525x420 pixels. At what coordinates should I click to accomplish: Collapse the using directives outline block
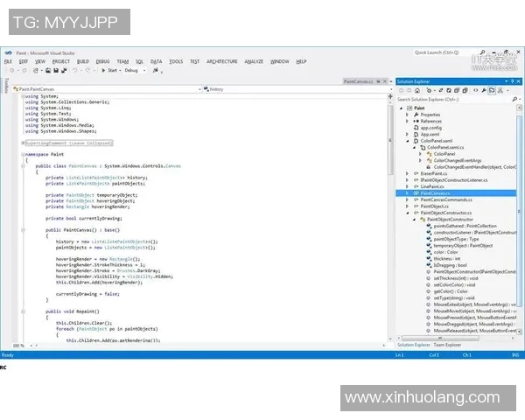coord(23,96)
